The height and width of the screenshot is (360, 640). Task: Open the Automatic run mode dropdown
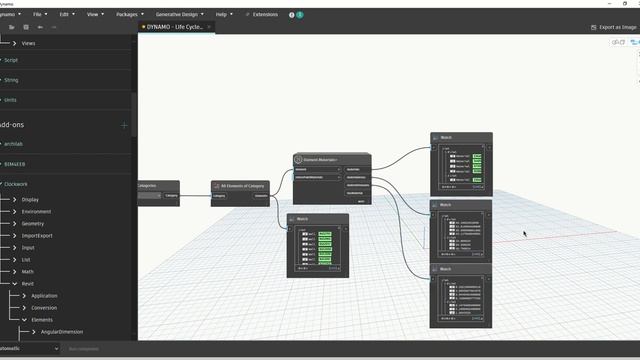(29, 349)
